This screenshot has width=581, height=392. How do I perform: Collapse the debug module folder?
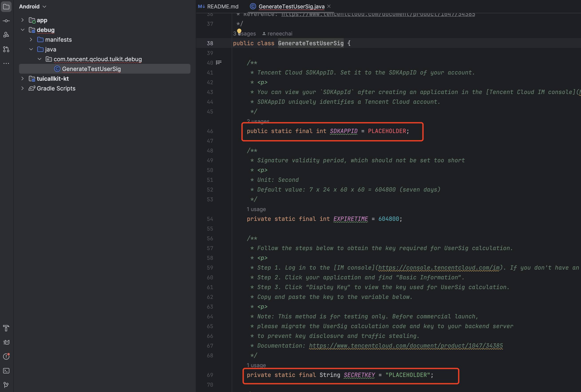(22, 30)
